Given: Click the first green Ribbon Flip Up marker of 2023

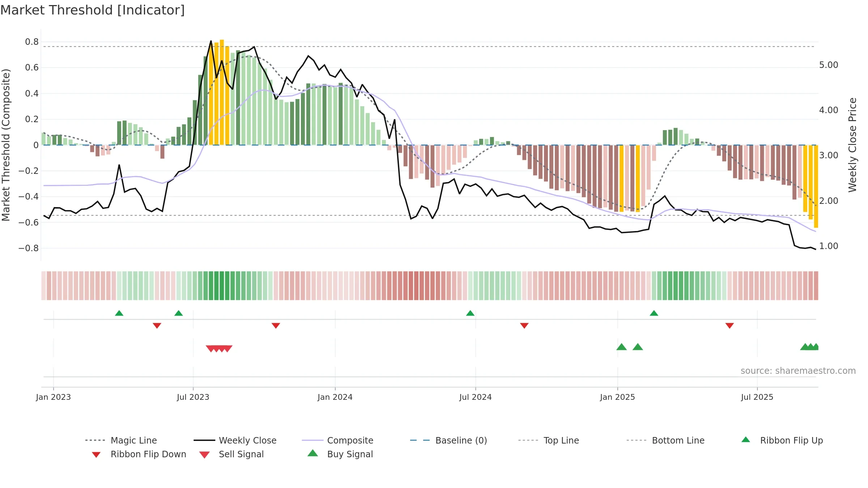Looking at the screenshot, I should (x=119, y=313).
